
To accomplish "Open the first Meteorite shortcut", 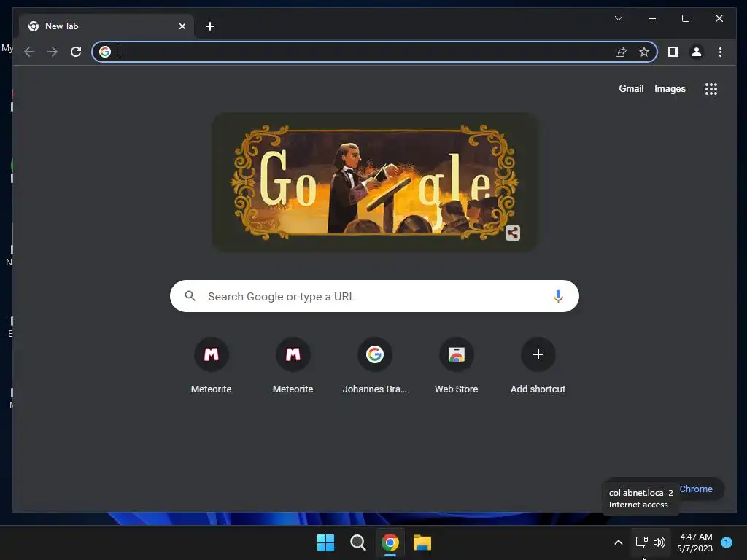I will [211, 366].
